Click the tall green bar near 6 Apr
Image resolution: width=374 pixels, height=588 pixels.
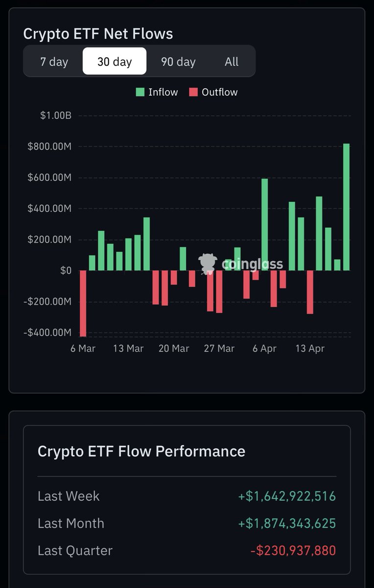[265, 224]
